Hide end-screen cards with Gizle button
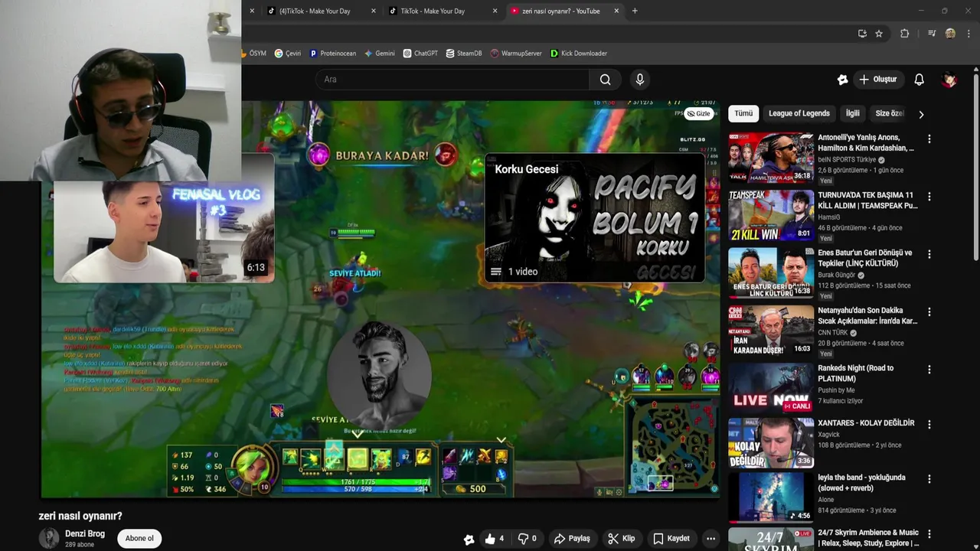The width and height of the screenshot is (980, 551). 698,113
